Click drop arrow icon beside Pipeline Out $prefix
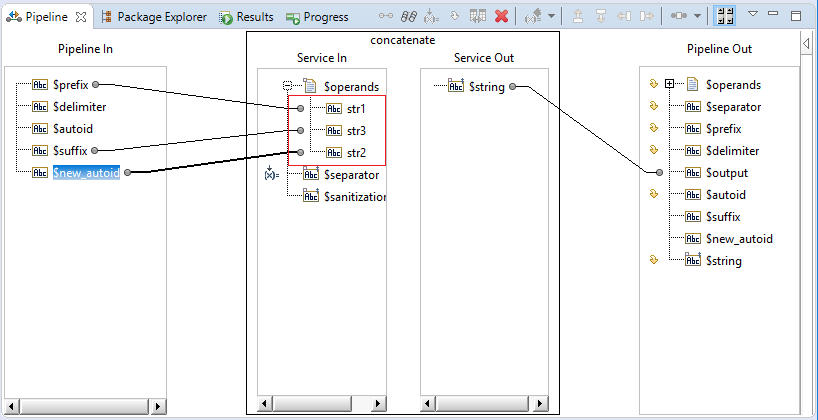Image resolution: width=818 pixels, height=420 pixels. pyautogui.click(x=653, y=128)
